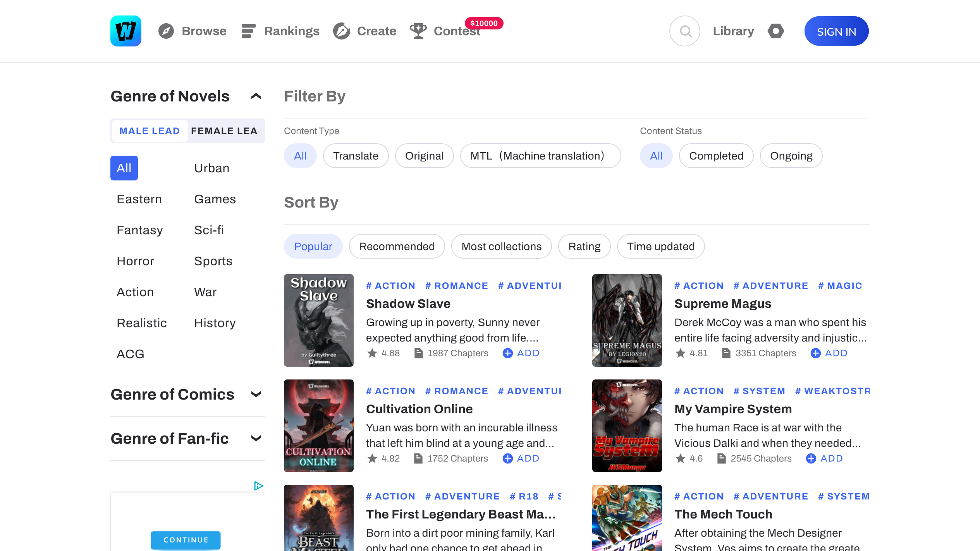Screen dimensions: 980x551
Task: Add Shadow Slave via plus icon
Action: coord(507,353)
